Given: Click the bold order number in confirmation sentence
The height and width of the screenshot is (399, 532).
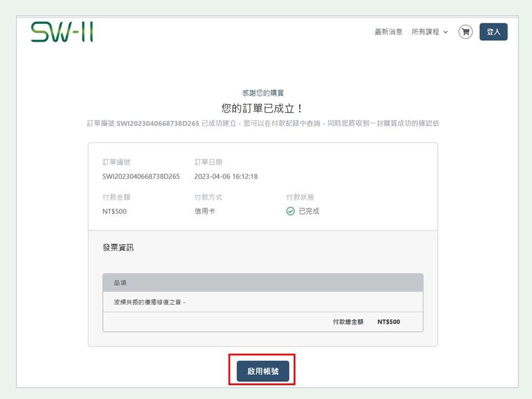Looking at the screenshot, I should point(158,123).
